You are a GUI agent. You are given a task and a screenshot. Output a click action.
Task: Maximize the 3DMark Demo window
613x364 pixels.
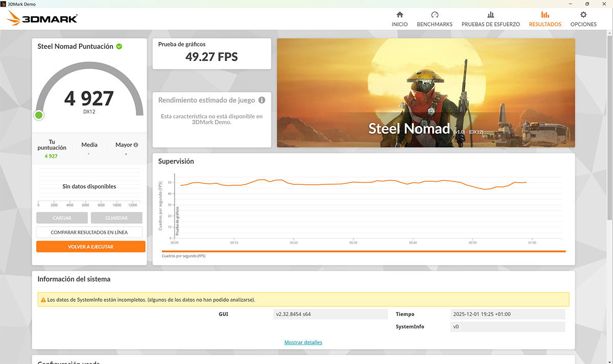tap(587, 4)
